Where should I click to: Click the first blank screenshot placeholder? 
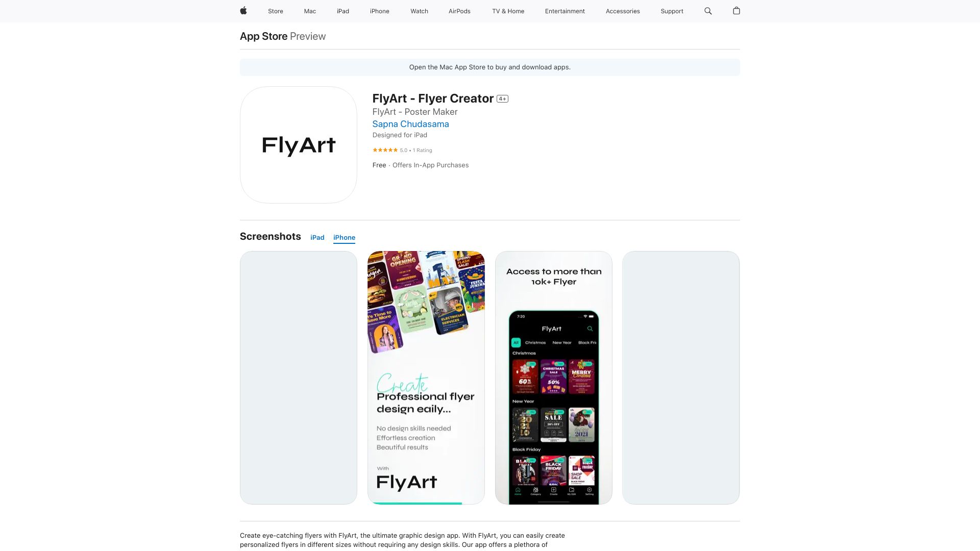pos(299,378)
